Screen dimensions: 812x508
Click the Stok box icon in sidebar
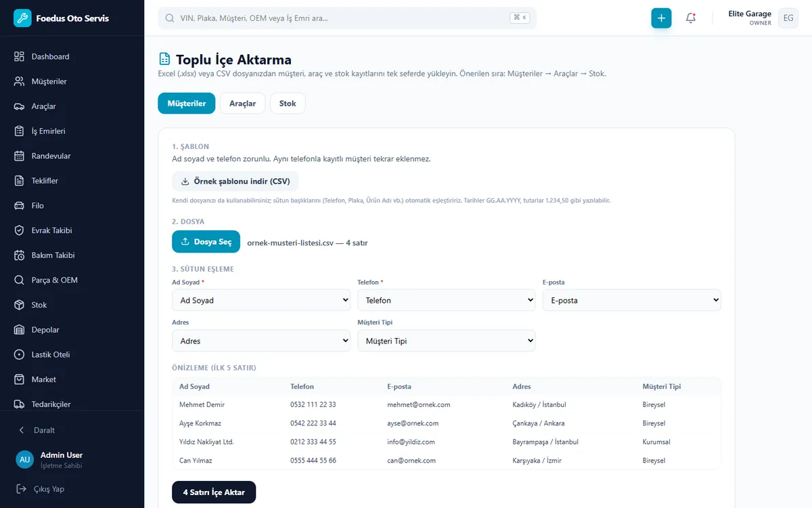click(x=19, y=305)
